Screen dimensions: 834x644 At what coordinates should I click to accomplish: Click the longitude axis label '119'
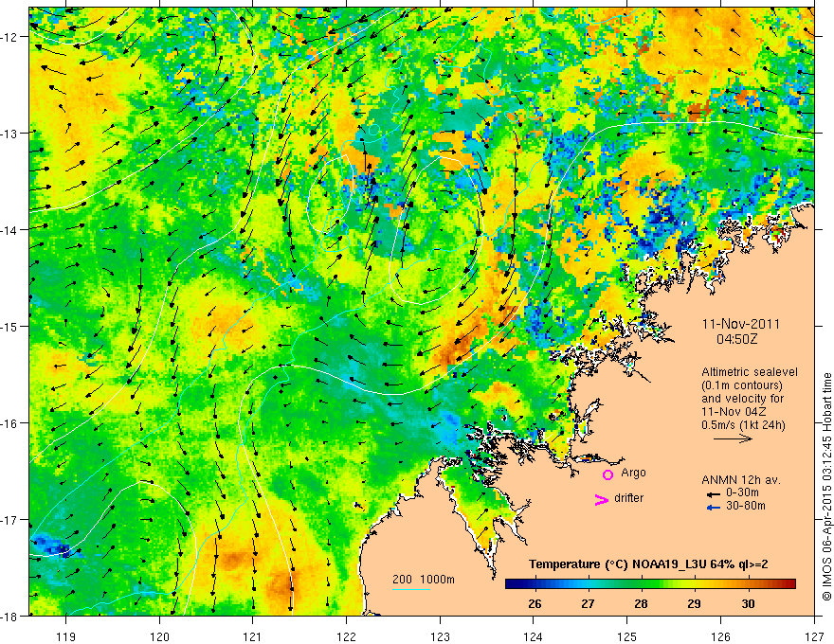click(66, 636)
